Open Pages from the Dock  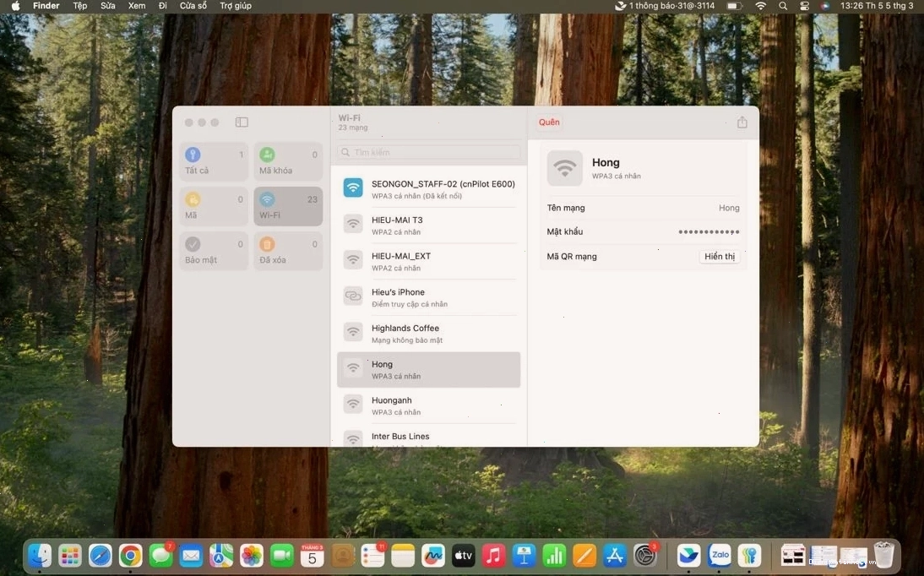point(584,556)
